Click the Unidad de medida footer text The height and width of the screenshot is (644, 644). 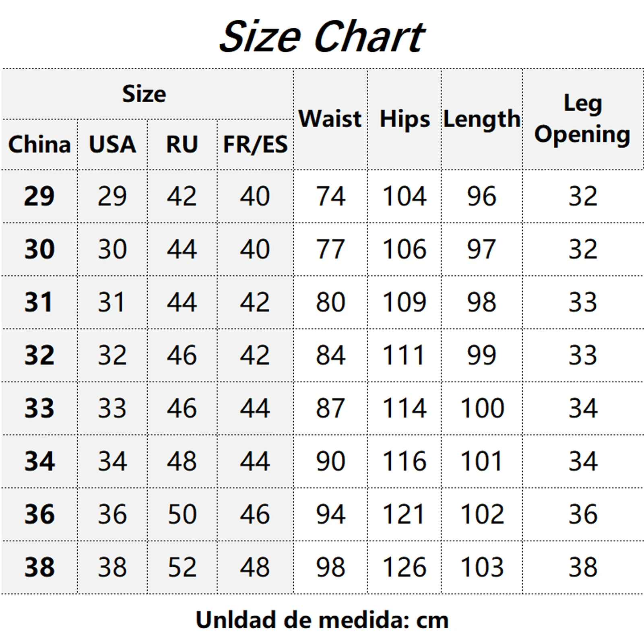tap(322, 620)
